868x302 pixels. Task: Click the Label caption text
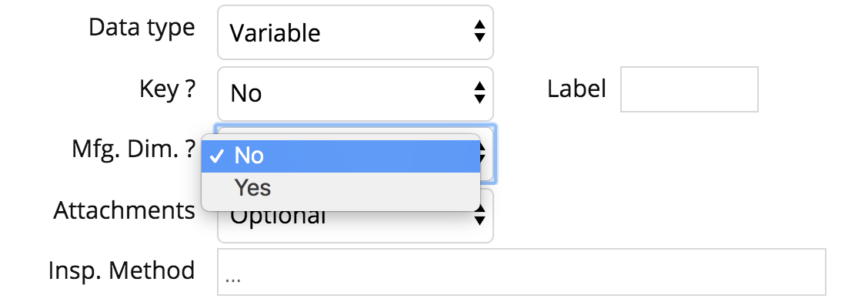(577, 89)
